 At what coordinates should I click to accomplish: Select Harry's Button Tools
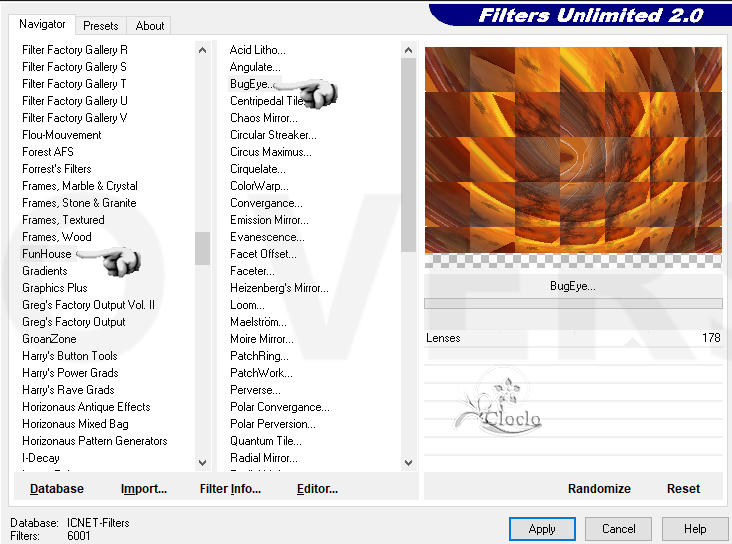click(x=70, y=356)
